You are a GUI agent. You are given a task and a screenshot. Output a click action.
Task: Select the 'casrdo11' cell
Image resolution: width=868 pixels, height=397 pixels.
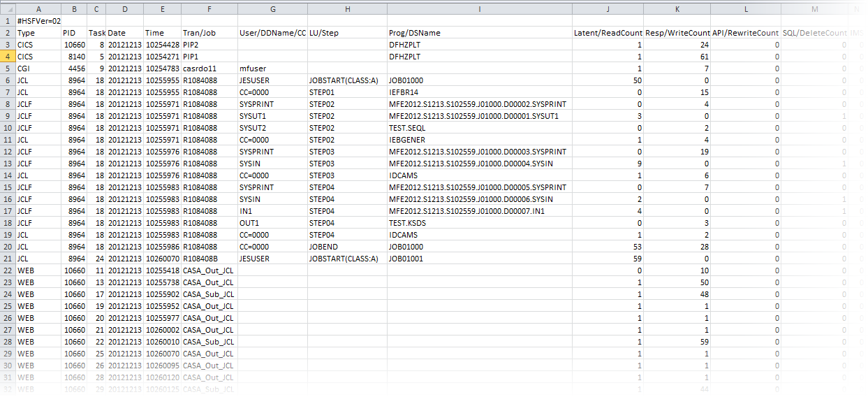(199, 68)
